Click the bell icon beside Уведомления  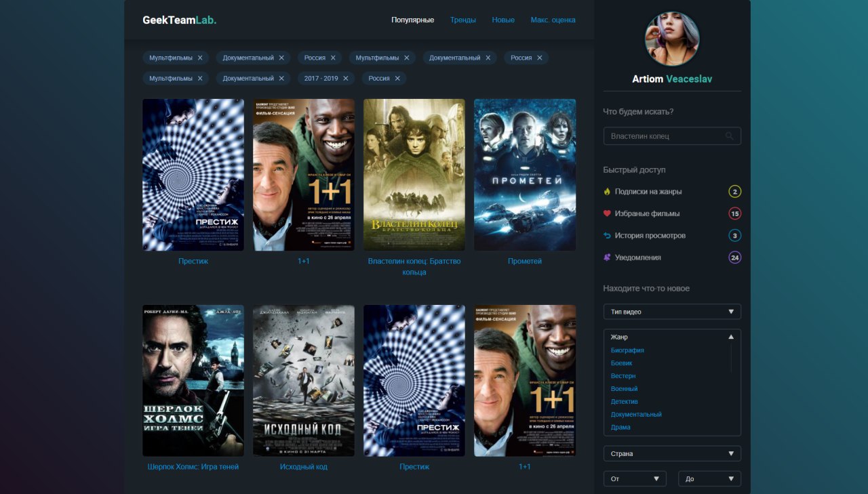click(x=607, y=258)
